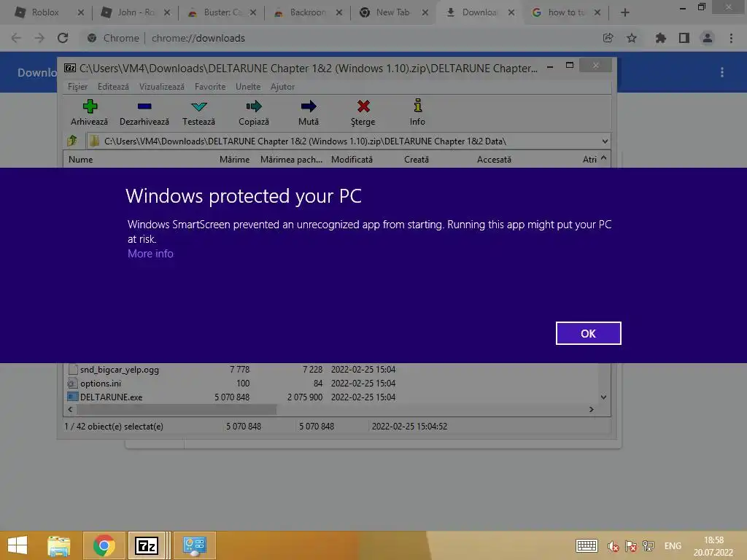The image size is (747, 560).
Task: Click the Chrome forward arrow
Action: [39, 38]
